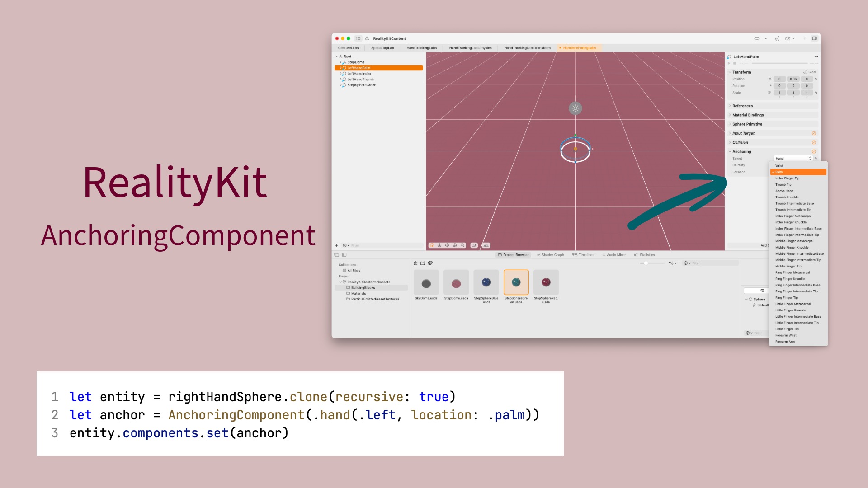Toggle the Collision component checkmark
This screenshot has width=868, height=488.
click(x=814, y=142)
